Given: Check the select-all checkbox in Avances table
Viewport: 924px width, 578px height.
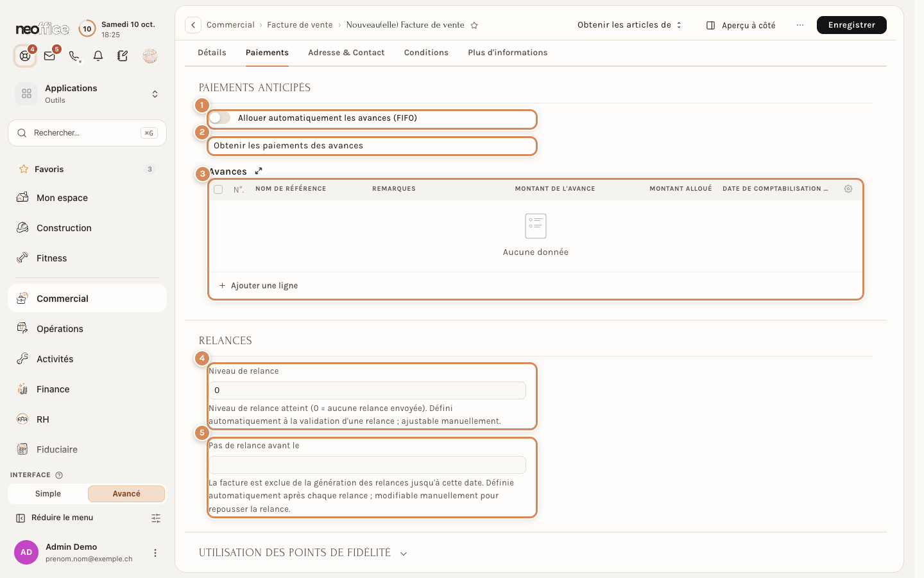Looking at the screenshot, I should tap(218, 189).
